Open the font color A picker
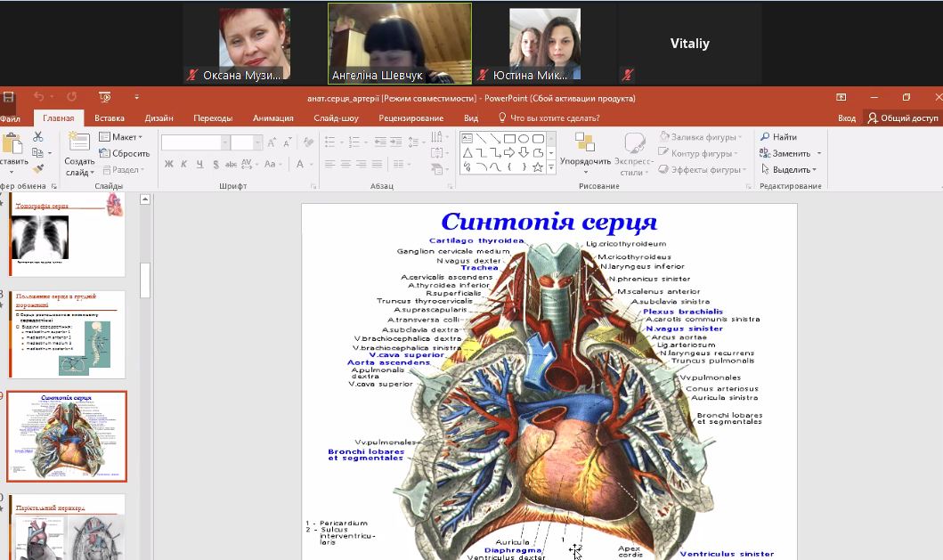The height and width of the screenshot is (560, 943). point(300,164)
